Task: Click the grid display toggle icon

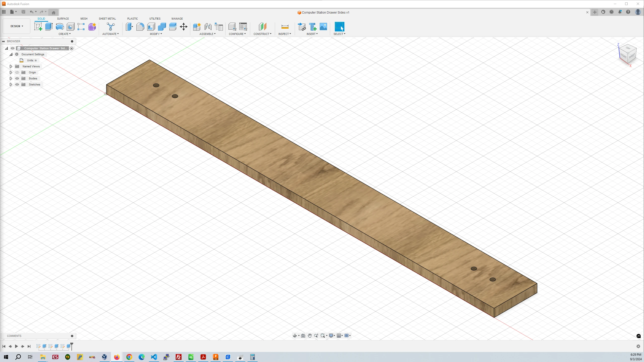Action: tap(339, 336)
